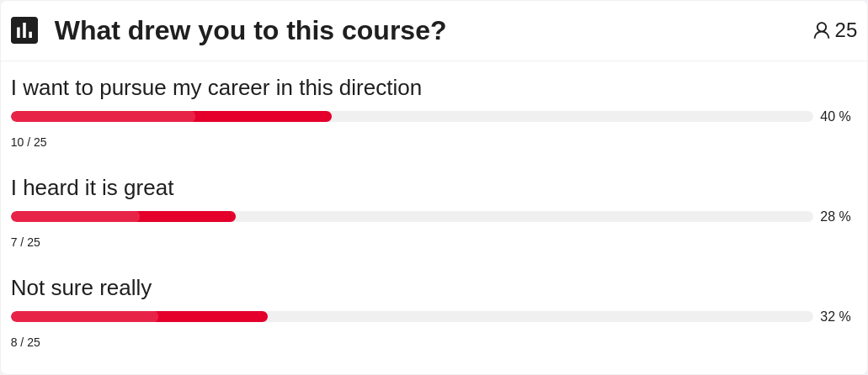The image size is (868, 375).
Task: Click the darker red end of the 40% bar
Action: tap(263, 117)
